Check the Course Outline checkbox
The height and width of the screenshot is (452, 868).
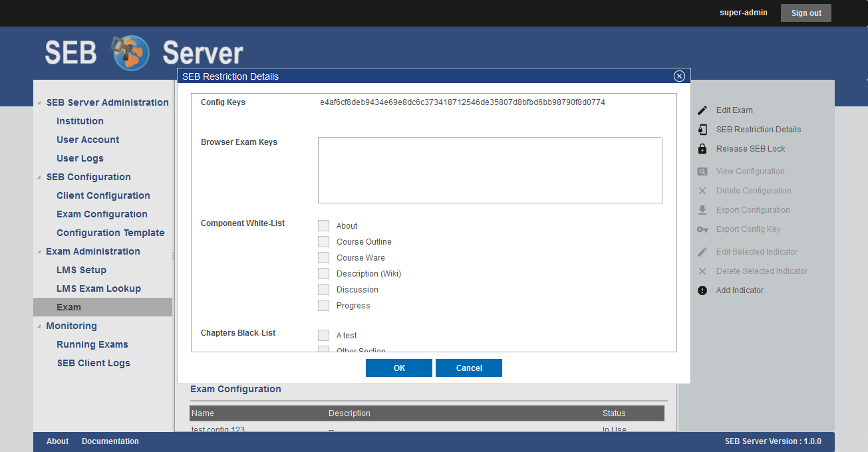point(324,242)
